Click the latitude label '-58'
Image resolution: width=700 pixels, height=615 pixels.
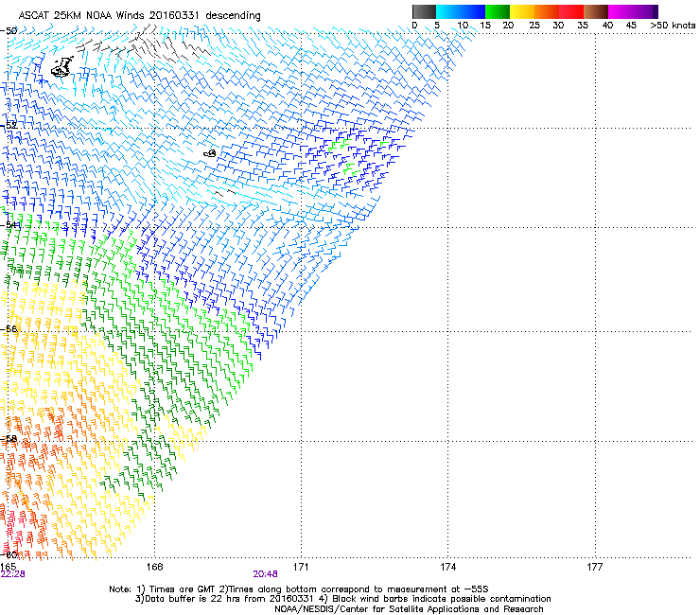pyautogui.click(x=9, y=439)
